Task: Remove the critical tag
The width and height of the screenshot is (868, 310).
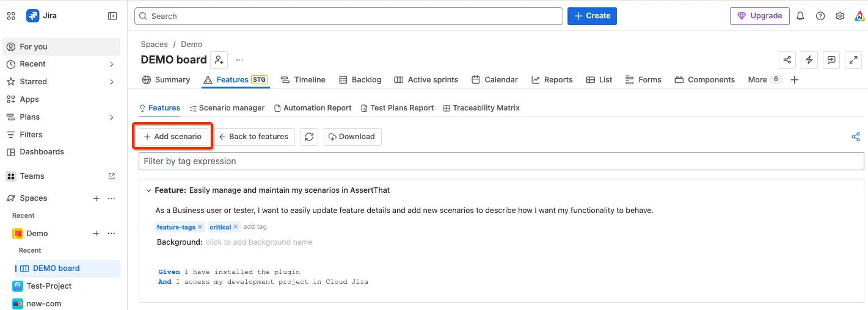Action: (235, 227)
